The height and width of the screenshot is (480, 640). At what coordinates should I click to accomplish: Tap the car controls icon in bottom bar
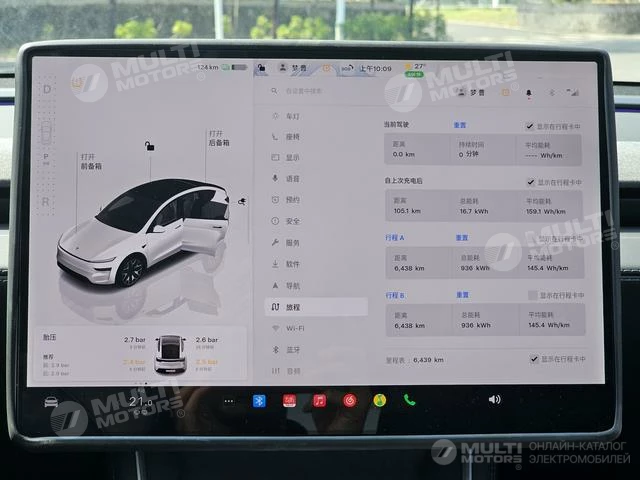(x=51, y=402)
